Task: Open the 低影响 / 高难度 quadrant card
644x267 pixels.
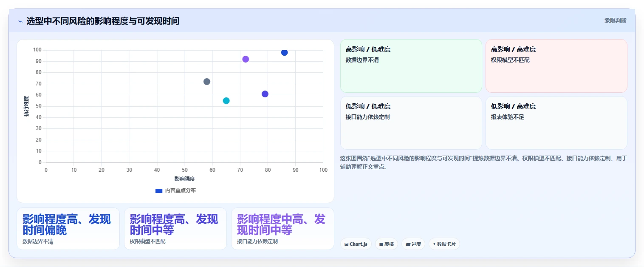Action: coord(556,123)
